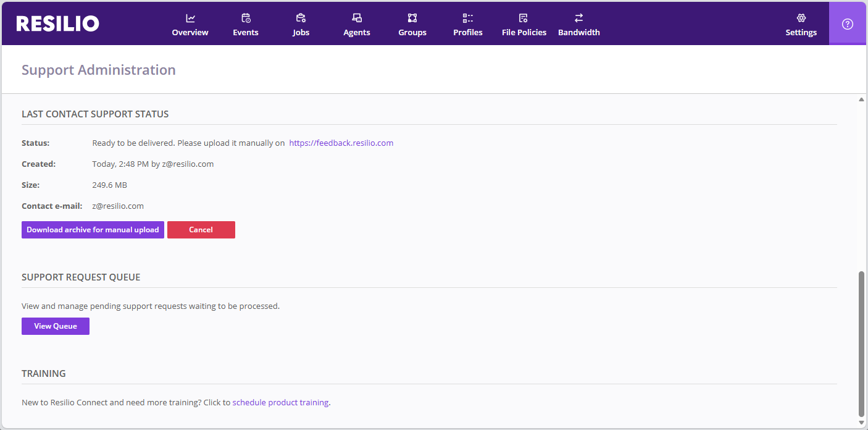Click the Profiles list icon

click(468, 18)
